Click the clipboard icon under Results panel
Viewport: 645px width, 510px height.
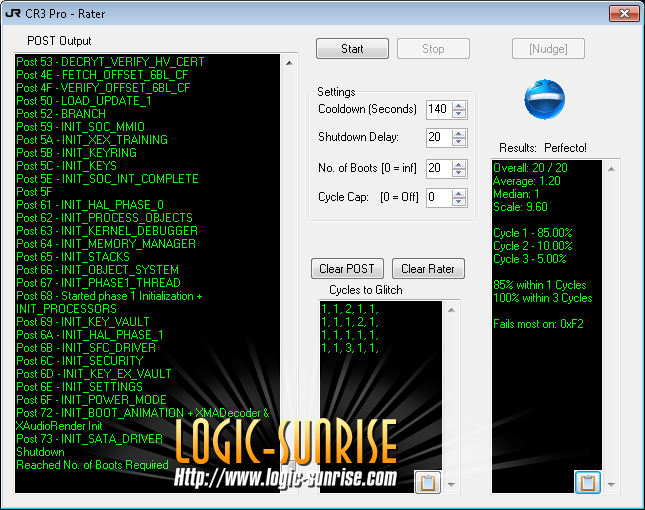click(x=588, y=482)
